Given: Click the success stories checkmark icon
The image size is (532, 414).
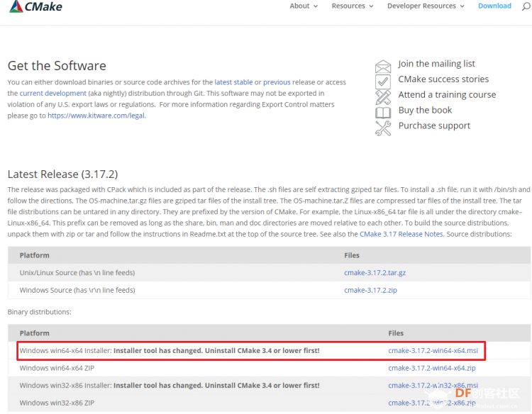Looking at the screenshot, I should [383, 82].
